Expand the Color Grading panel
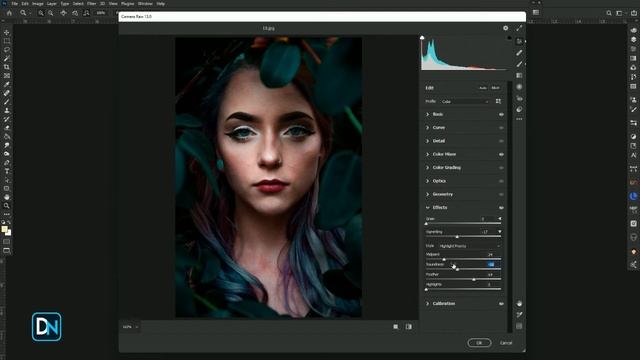 point(427,168)
